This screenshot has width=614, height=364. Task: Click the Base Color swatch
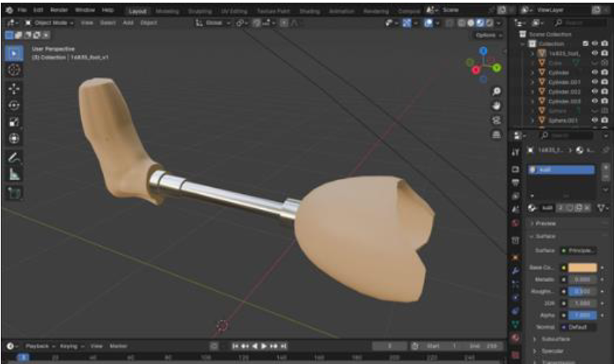tap(582, 267)
